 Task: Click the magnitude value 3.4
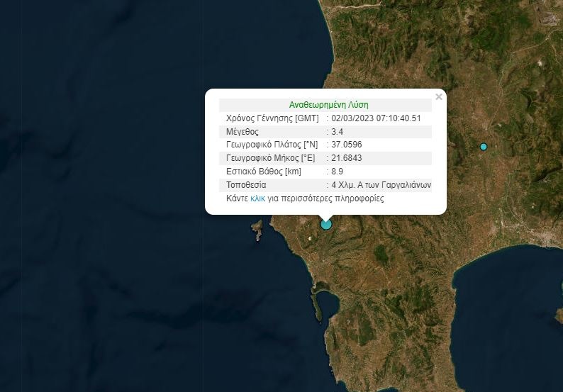click(337, 132)
